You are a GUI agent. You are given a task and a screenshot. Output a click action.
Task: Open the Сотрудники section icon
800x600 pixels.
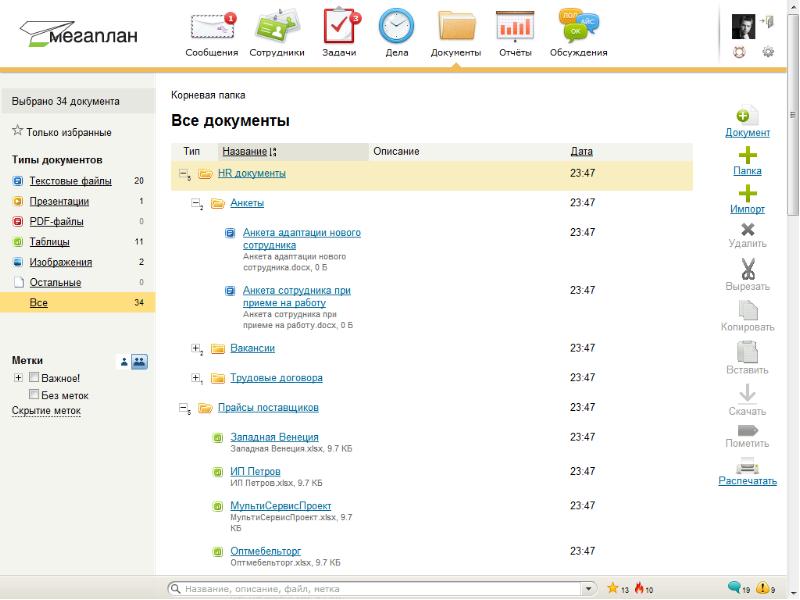tap(276, 26)
